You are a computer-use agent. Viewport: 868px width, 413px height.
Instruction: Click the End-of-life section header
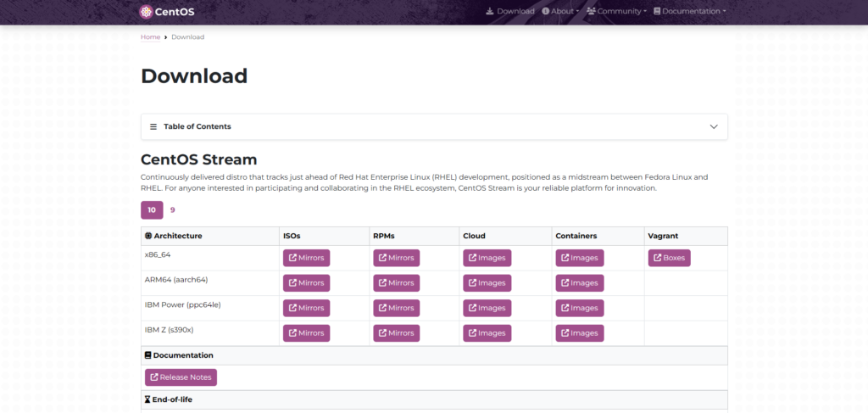click(435, 399)
